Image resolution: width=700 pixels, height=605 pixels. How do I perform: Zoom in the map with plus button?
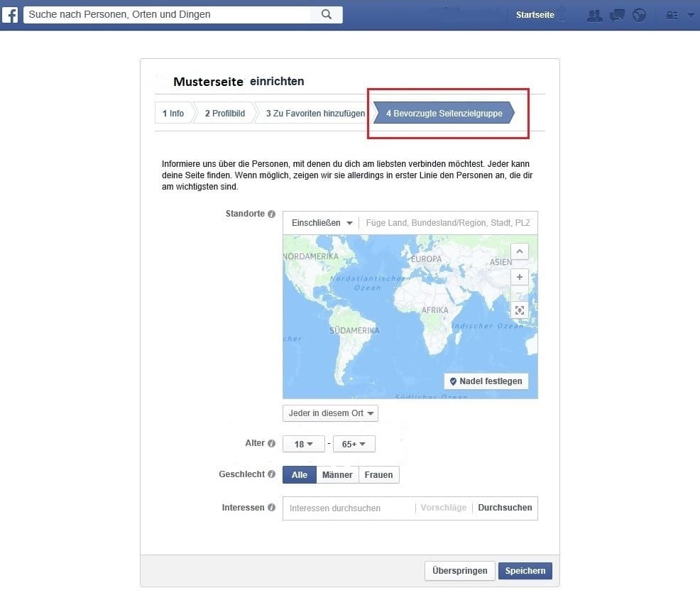(520, 277)
